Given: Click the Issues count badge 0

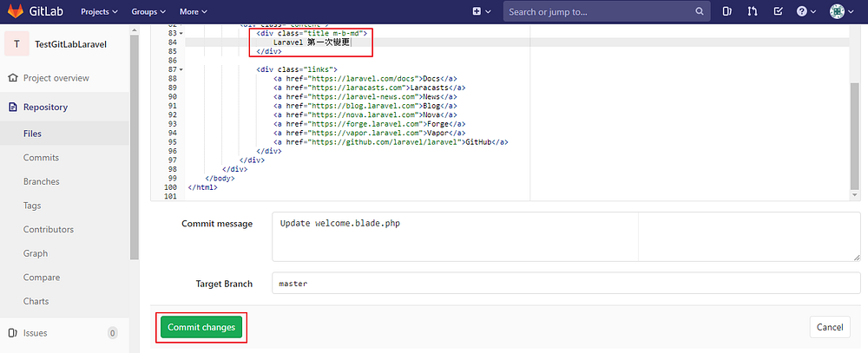Looking at the screenshot, I should tap(112, 333).
